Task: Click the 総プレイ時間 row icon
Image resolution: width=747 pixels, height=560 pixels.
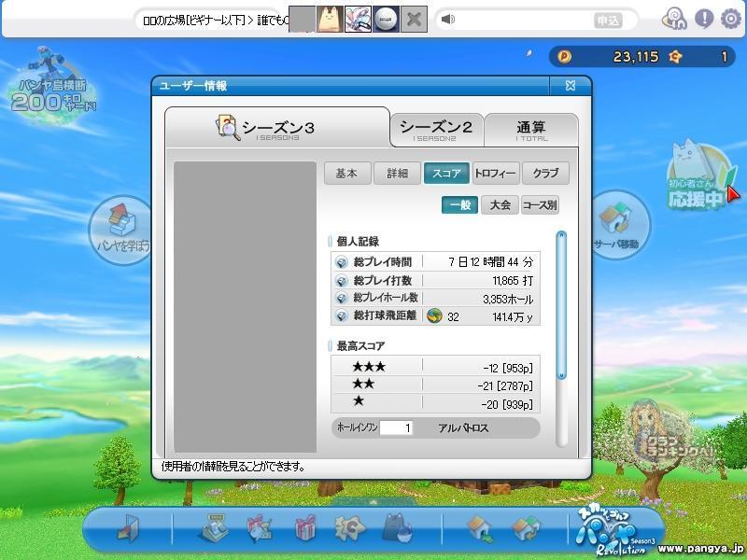Action: coord(341,262)
